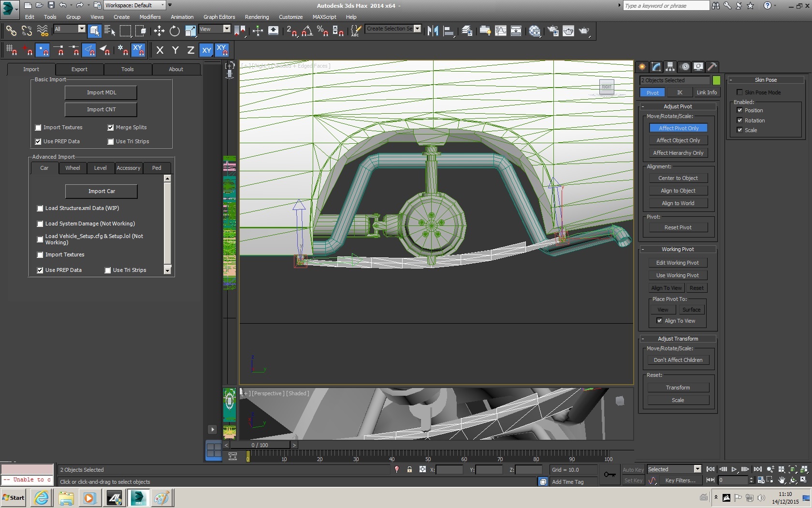Enable Skin Pose Mode checkbox
The height and width of the screenshot is (508, 812).
(739, 92)
